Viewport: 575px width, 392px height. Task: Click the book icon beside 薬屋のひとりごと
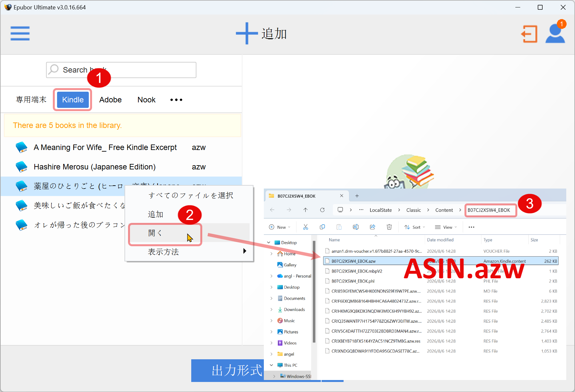click(22, 186)
